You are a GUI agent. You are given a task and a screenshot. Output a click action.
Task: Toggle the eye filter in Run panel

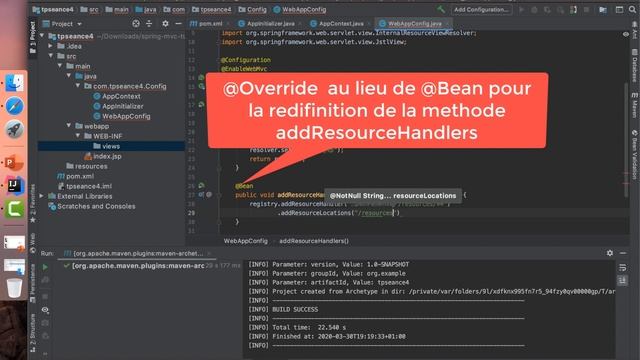coord(45,310)
